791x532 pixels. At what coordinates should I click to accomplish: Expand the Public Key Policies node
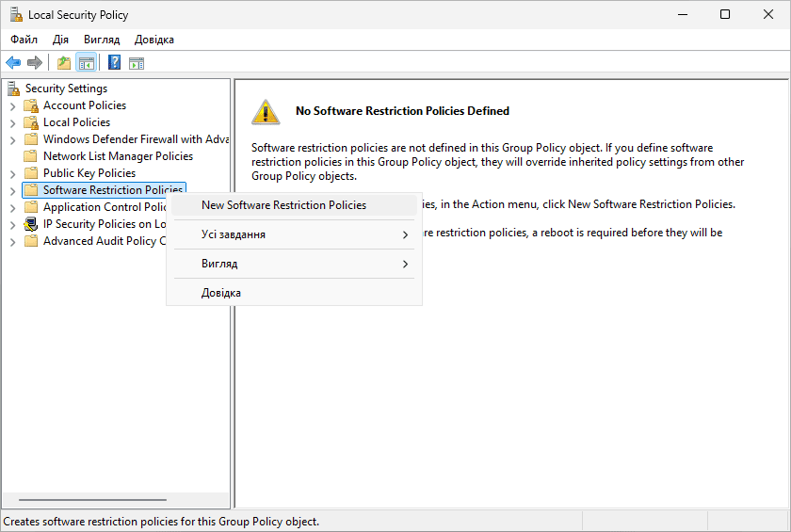point(12,173)
